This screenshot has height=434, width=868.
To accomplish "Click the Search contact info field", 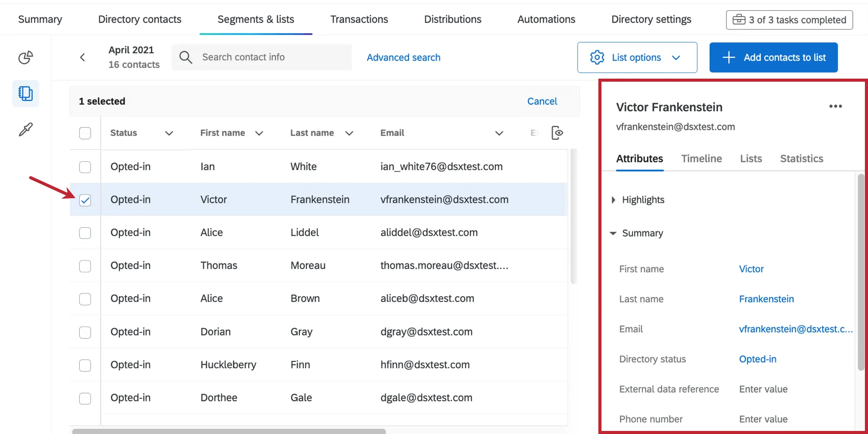I will [271, 57].
